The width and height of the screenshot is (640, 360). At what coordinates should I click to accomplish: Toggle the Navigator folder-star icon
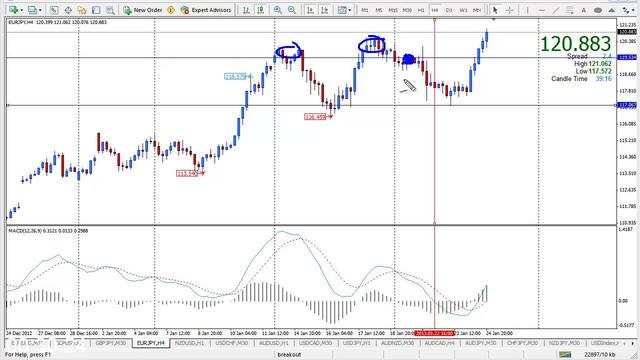point(82,10)
